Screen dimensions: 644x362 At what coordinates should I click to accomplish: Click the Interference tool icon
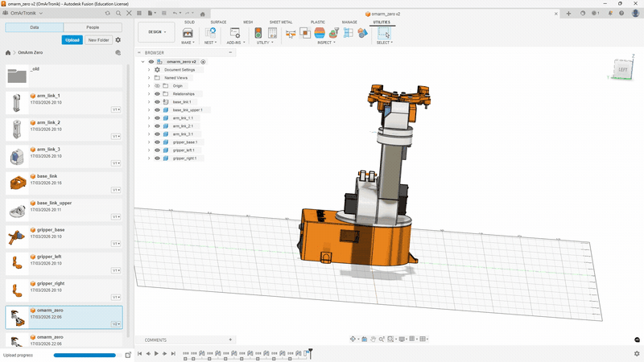point(305,33)
